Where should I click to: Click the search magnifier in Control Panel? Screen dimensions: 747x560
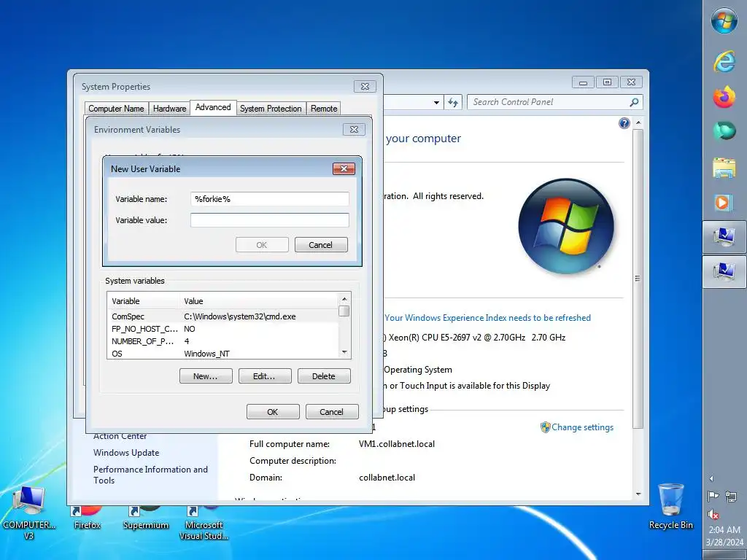634,102
